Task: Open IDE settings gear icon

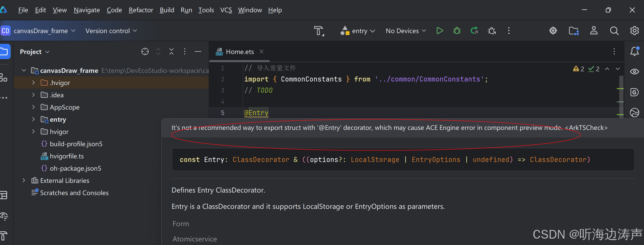Action: 635,31
